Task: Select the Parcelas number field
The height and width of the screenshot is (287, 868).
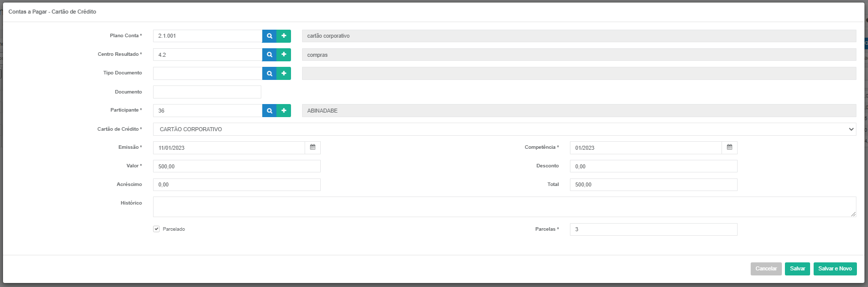Action: tap(654, 229)
